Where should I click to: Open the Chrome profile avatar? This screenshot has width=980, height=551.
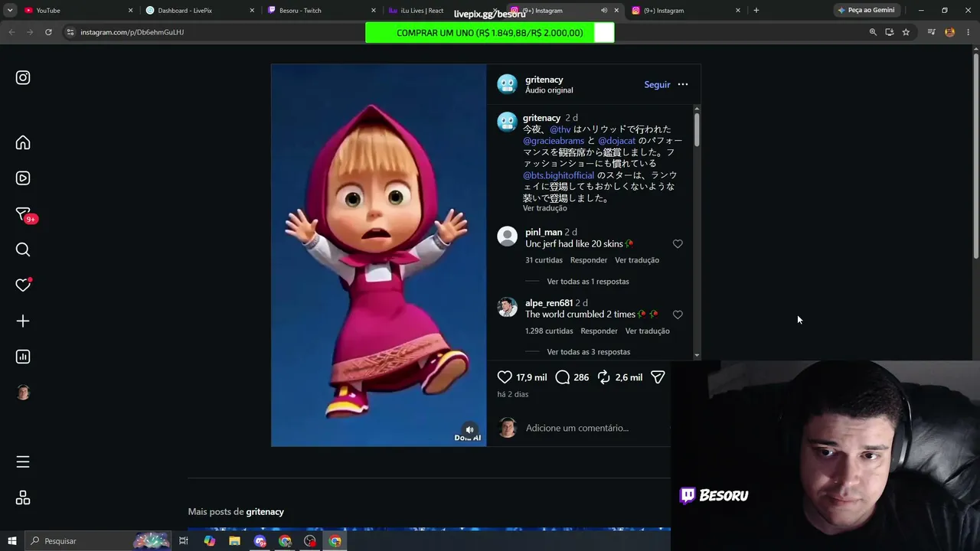950,32
